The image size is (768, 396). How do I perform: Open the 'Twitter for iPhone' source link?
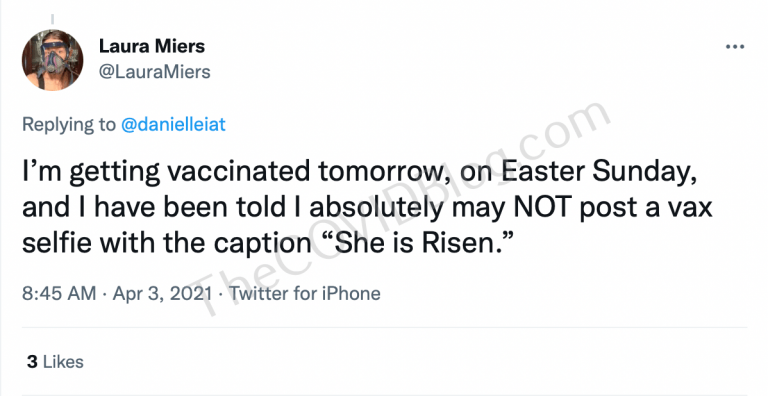pos(305,293)
